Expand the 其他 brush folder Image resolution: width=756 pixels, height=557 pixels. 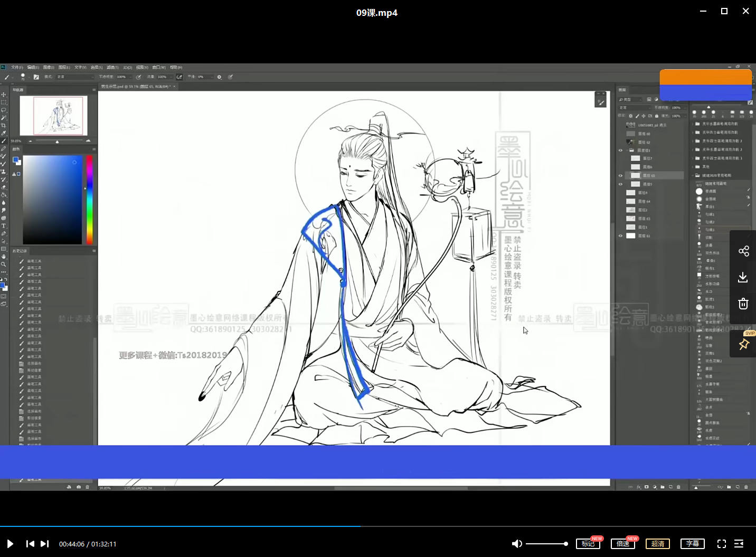pos(693,167)
